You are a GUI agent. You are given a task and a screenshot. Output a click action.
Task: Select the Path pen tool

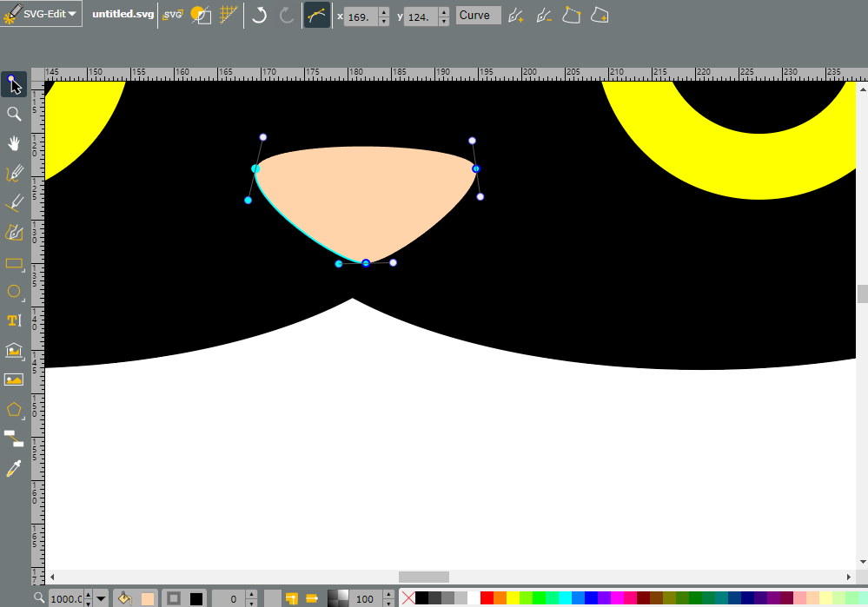pos(14,233)
